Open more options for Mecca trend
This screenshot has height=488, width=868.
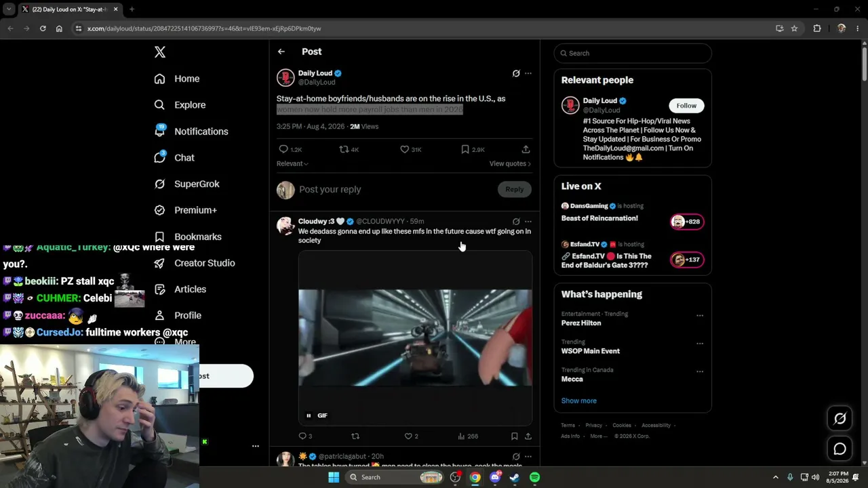click(700, 371)
